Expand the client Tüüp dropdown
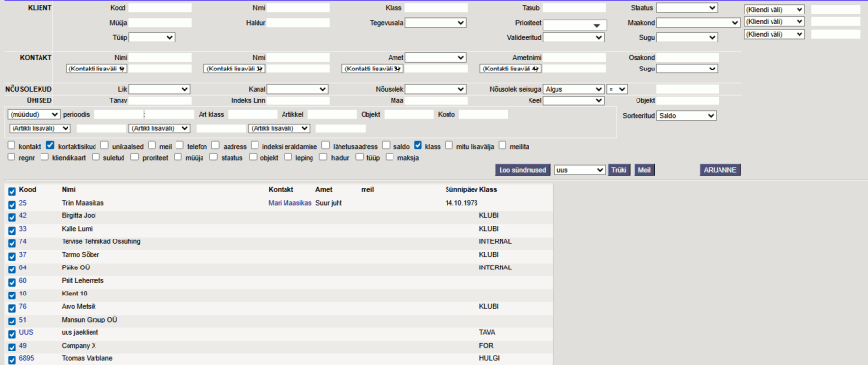Screen dimensions: 868x365 (151, 37)
